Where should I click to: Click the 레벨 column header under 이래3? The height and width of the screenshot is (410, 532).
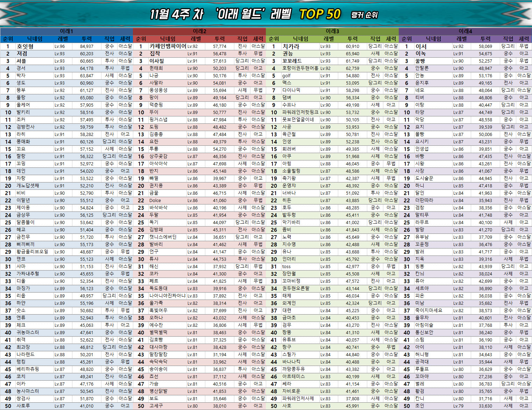329,39
